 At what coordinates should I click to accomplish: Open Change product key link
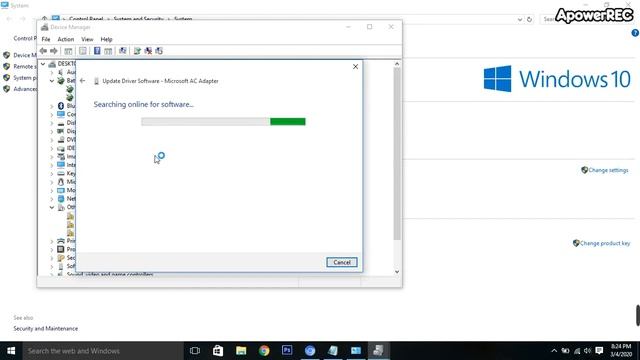605,243
